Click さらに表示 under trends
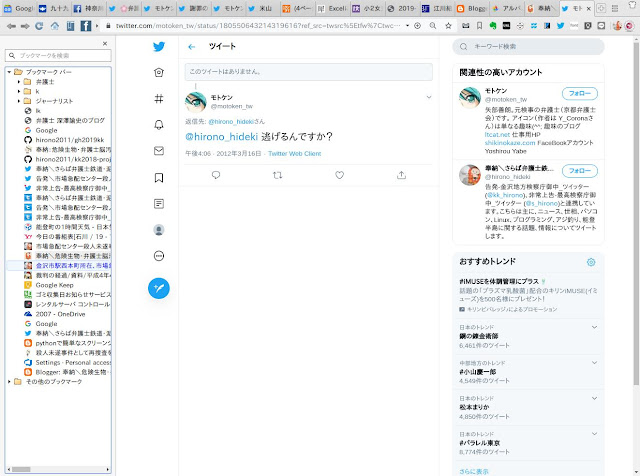The image size is (640, 476). [x=473, y=472]
